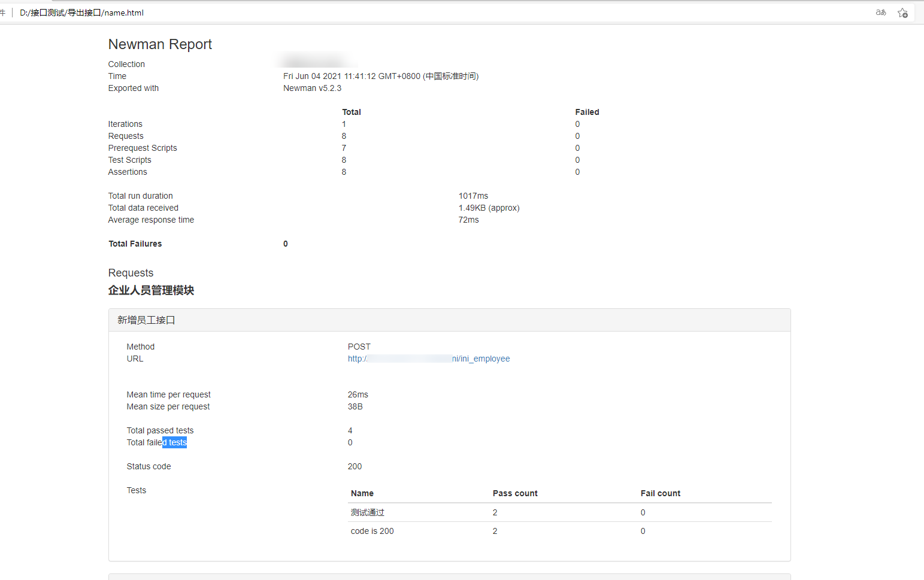
Task: Select the Newman v5.2.3 version text
Action: coord(312,88)
